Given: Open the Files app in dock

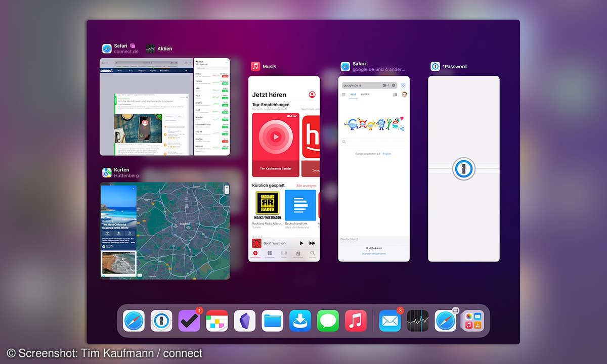Looking at the screenshot, I should (273, 321).
